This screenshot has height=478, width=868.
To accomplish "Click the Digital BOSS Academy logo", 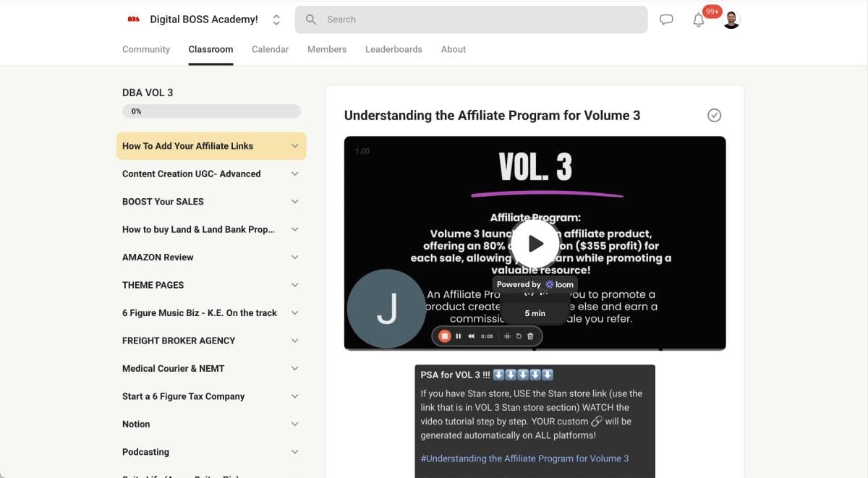I will 133,19.
